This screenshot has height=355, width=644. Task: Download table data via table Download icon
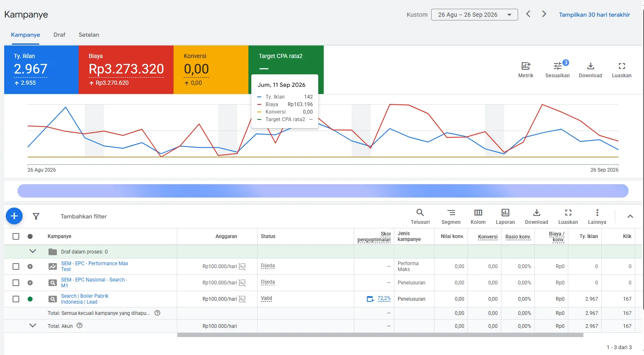[537, 216]
